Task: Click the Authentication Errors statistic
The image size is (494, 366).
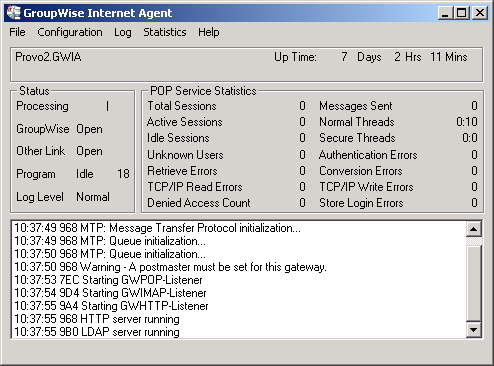Action: [x=368, y=155]
